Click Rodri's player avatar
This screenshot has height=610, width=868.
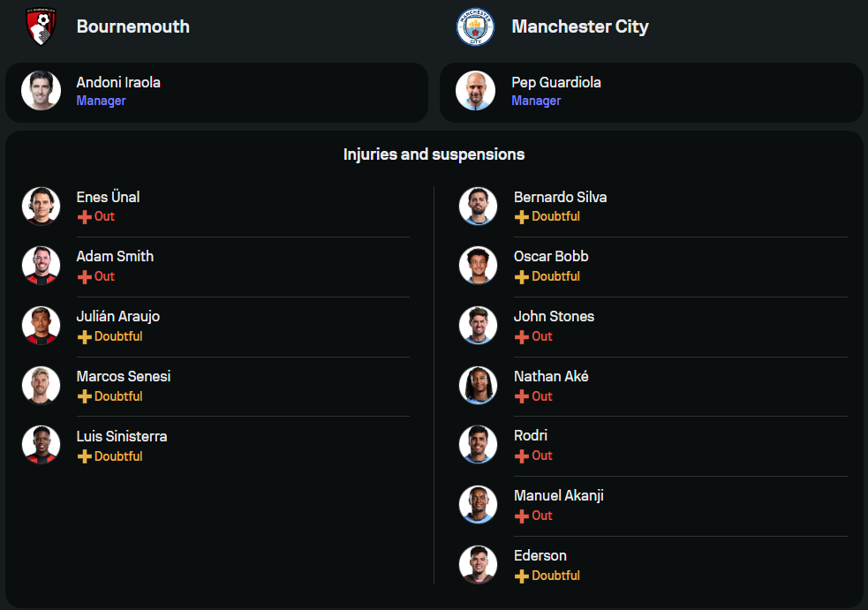pyautogui.click(x=478, y=445)
